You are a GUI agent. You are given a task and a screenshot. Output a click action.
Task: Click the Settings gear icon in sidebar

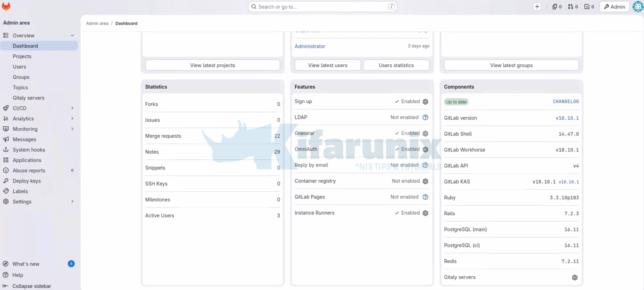6,201
